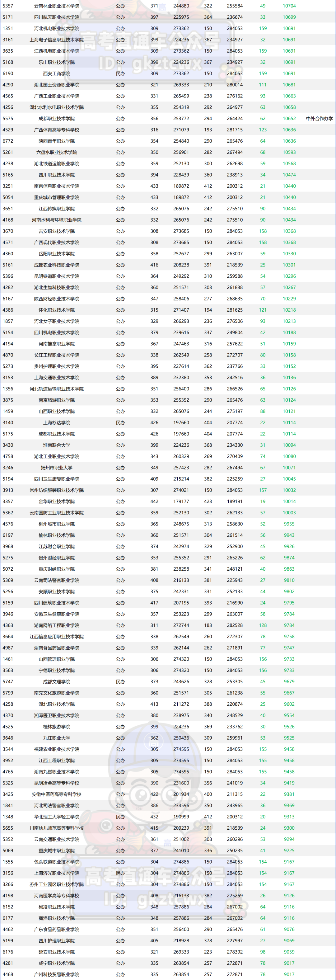Select value 10188 in 四川机电职业技术学院 row
The height and width of the screenshot is (980, 336).
289,332
